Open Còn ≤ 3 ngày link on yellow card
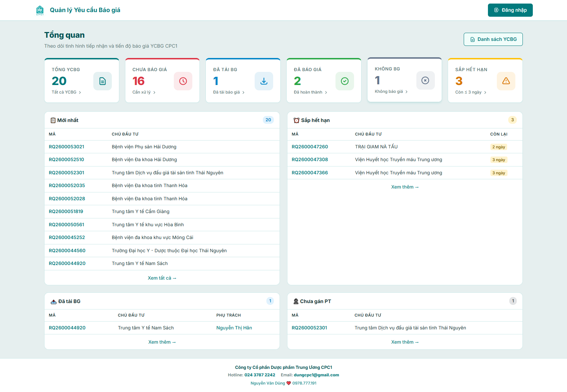This screenshot has width=567, height=392. 470,92
